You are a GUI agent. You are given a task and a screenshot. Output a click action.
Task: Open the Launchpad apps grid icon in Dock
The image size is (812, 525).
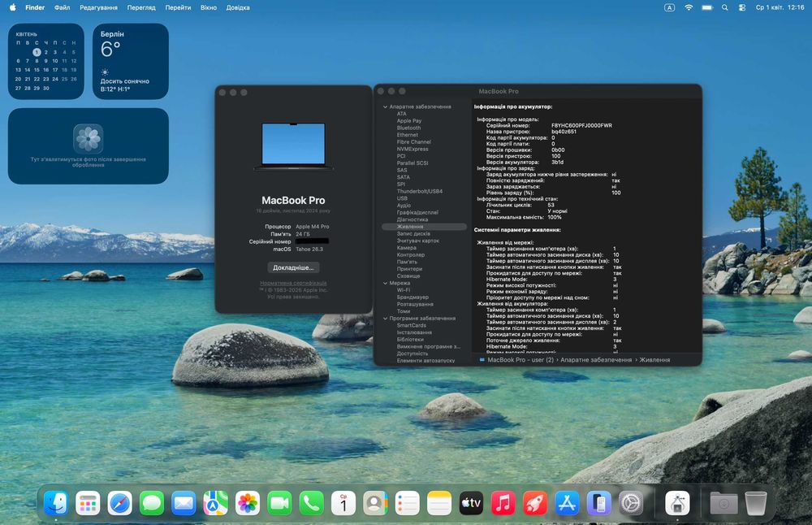click(88, 503)
